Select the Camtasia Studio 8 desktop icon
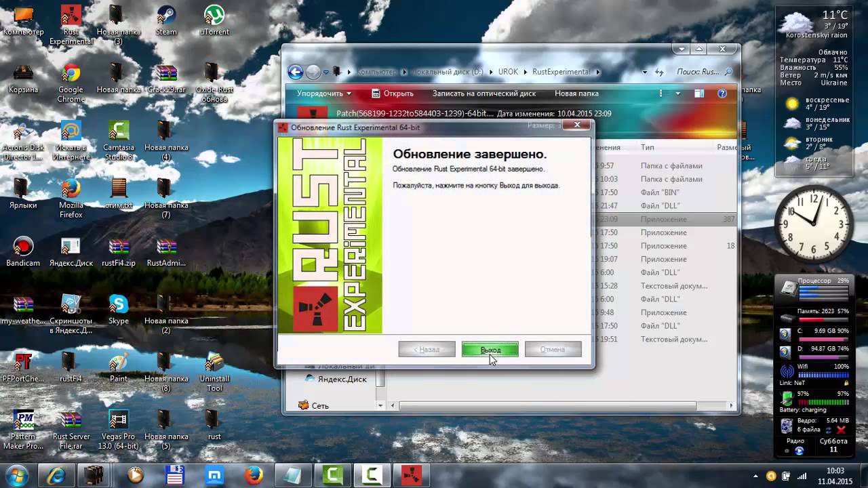This screenshot has height=488, width=868. point(119,142)
